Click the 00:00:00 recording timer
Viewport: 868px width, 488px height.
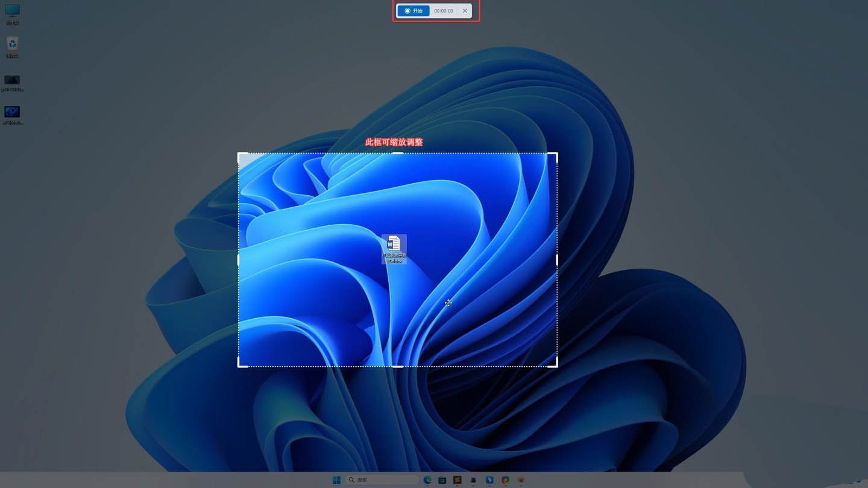(x=444, y=11)
